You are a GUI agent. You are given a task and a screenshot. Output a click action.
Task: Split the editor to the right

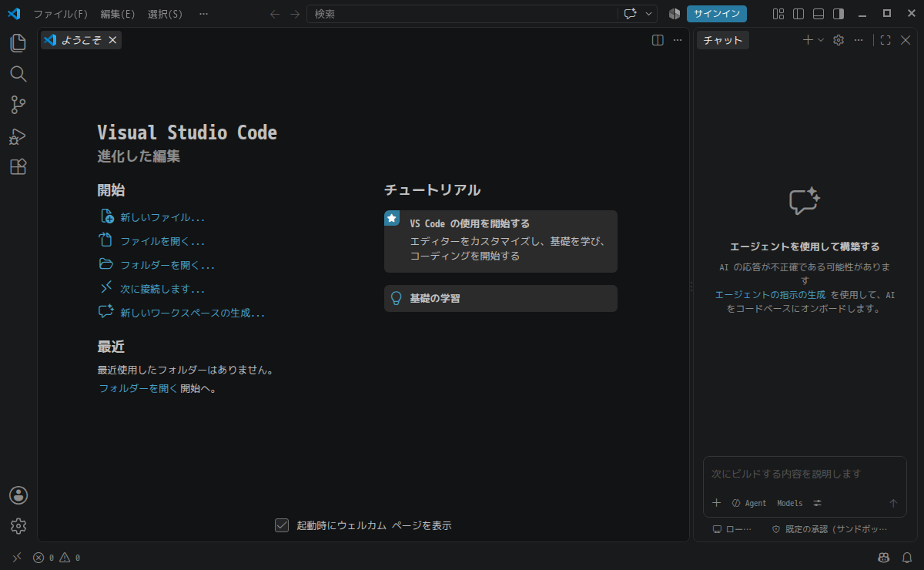click(658, 40)
